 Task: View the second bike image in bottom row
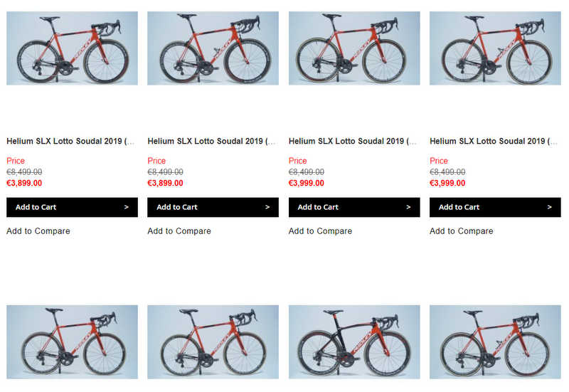tap(213, 342)
